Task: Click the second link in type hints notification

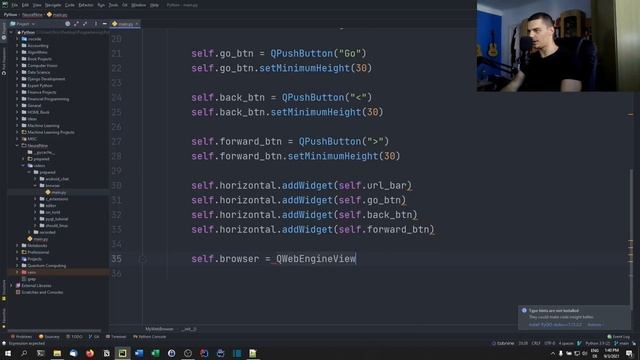Action: click(x=594, y=325)
